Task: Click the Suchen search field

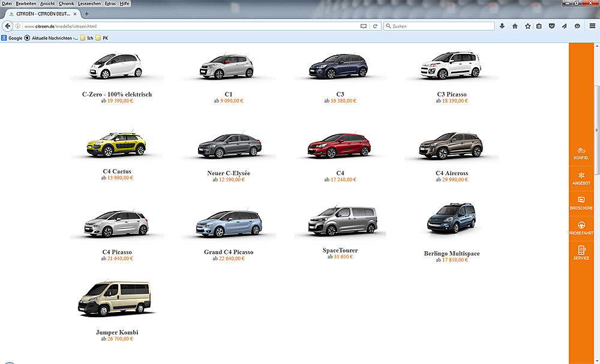Action: point(439,26)
